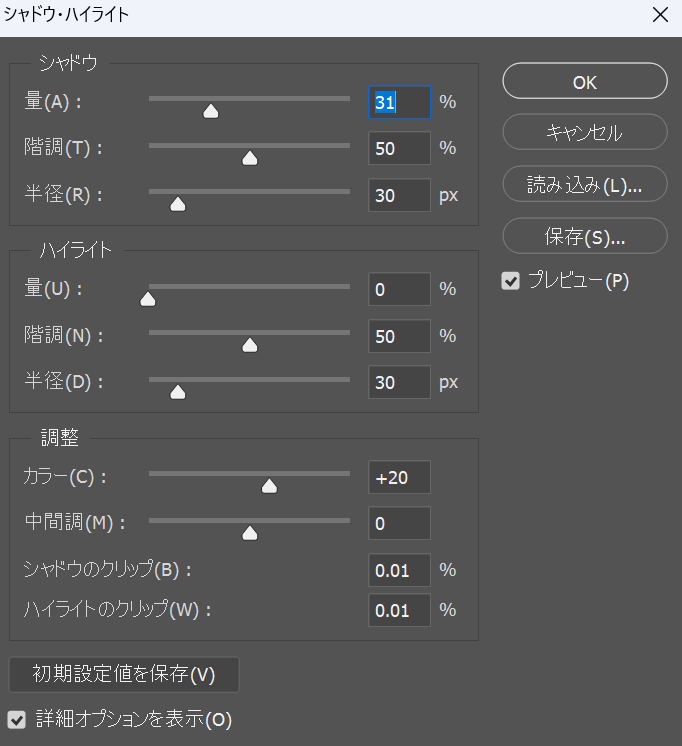Click the ハイライト 半径(D) value field
This screenshot has width=682, height=746.
tap(399, 382)
